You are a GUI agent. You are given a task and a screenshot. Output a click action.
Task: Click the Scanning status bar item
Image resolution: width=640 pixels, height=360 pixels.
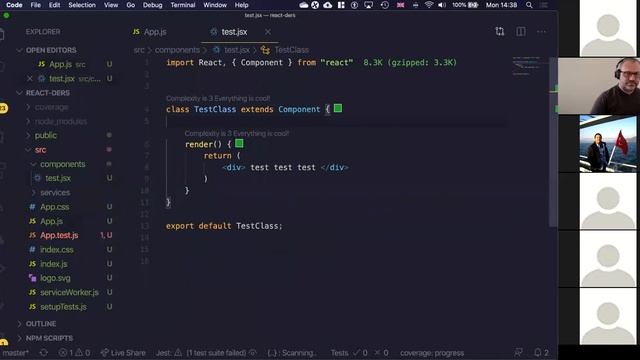[292, 353]
